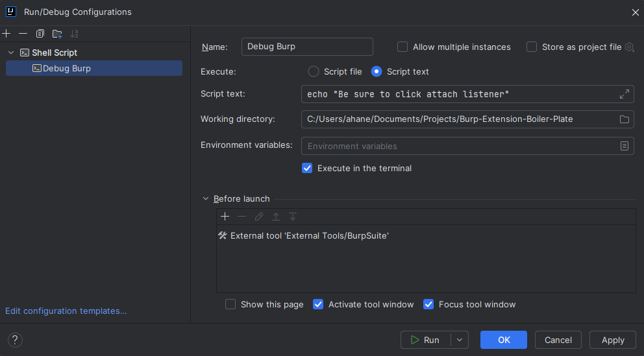Click the IntelliJ IDEA logo icon

11,12
